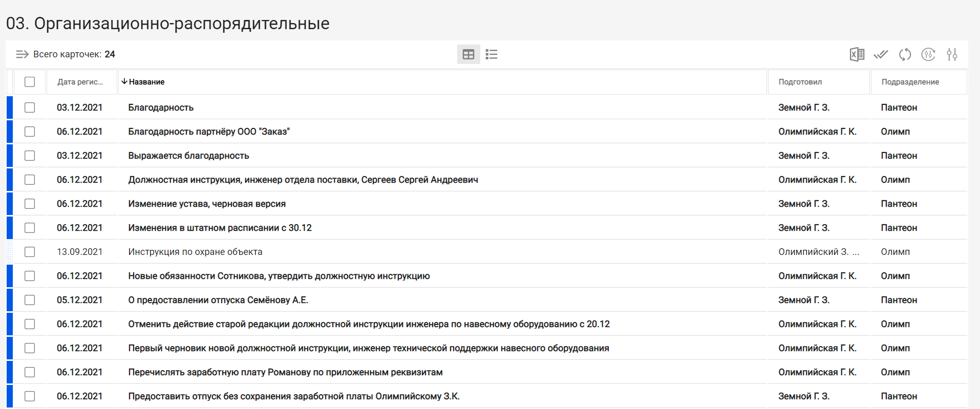Switch to table view

tap(468, 54)
